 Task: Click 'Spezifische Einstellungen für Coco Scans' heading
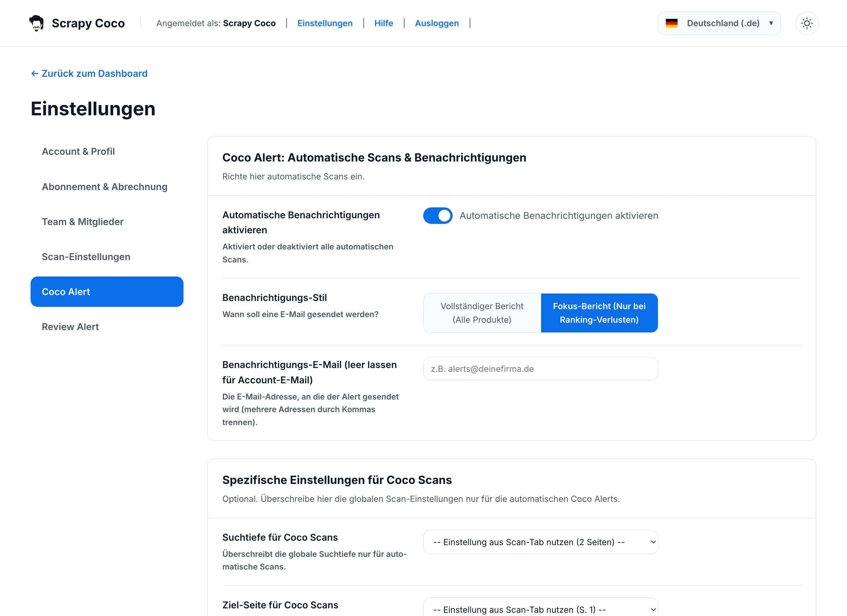click(x=337, y=480)
